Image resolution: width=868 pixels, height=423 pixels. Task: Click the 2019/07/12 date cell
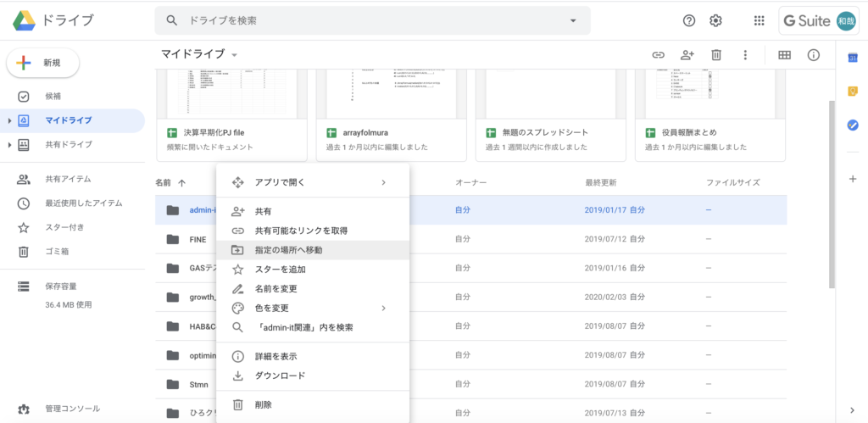[x=615, y=239]
